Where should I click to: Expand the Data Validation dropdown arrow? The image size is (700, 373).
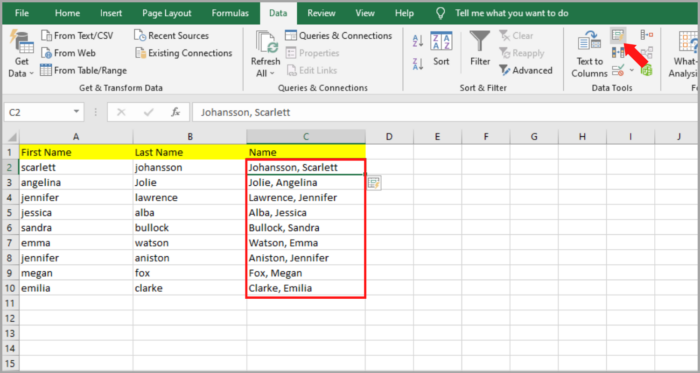coord(632,70)
